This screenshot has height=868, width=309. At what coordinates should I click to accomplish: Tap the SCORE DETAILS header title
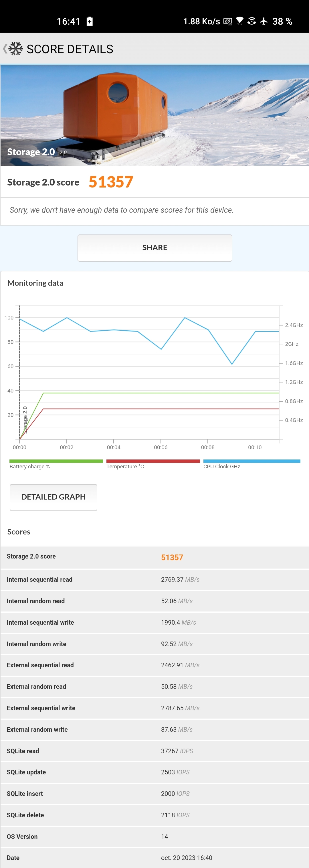70,49
